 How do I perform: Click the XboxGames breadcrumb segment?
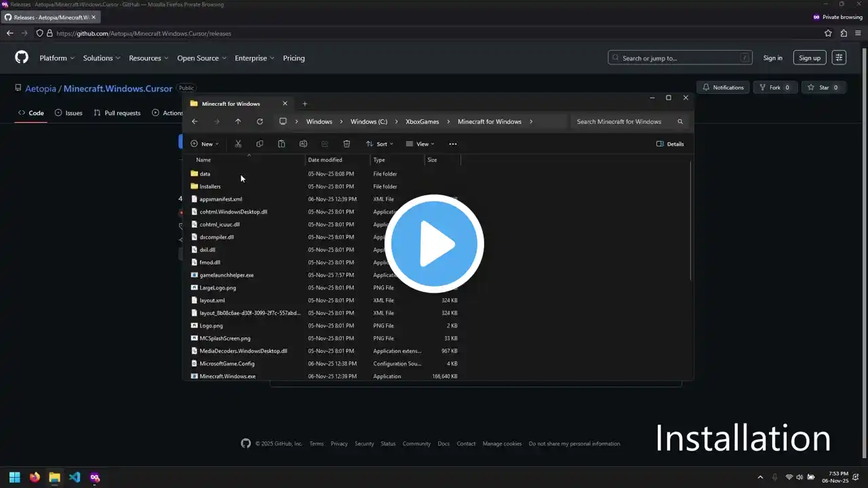click(422, 122)
